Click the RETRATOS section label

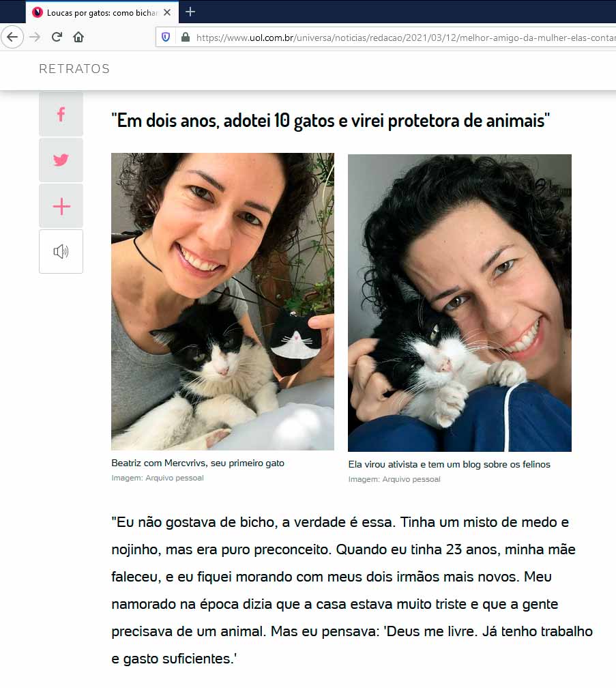click(x=74, y=69)
